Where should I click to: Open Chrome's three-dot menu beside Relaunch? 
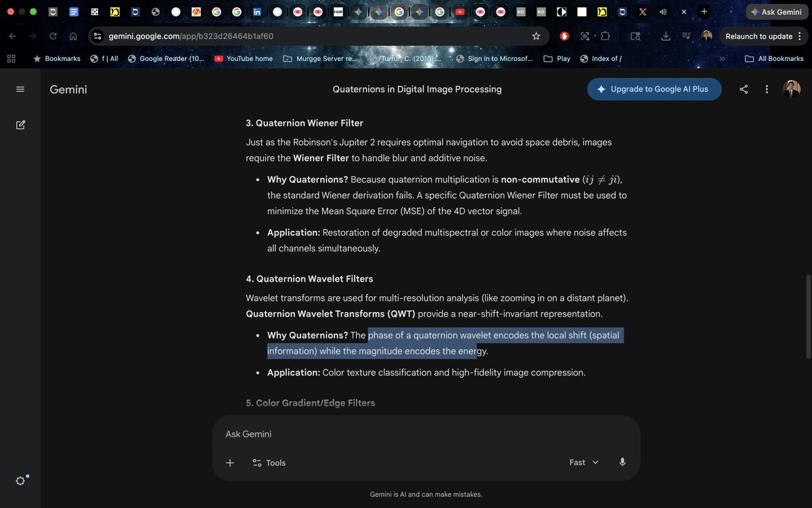[x=800, y=37]
